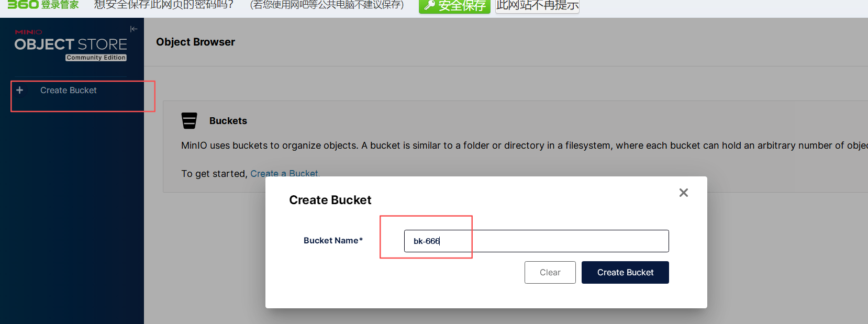Click the Clear button in the dialog
The width and height of the screenshot is (868, 324).
coord(550,272)
